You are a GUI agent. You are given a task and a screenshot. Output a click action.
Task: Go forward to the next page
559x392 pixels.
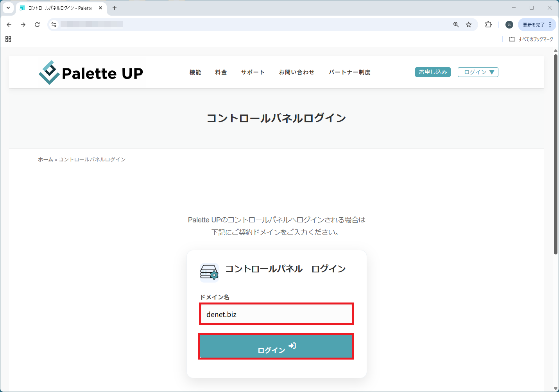click(23, 25)
